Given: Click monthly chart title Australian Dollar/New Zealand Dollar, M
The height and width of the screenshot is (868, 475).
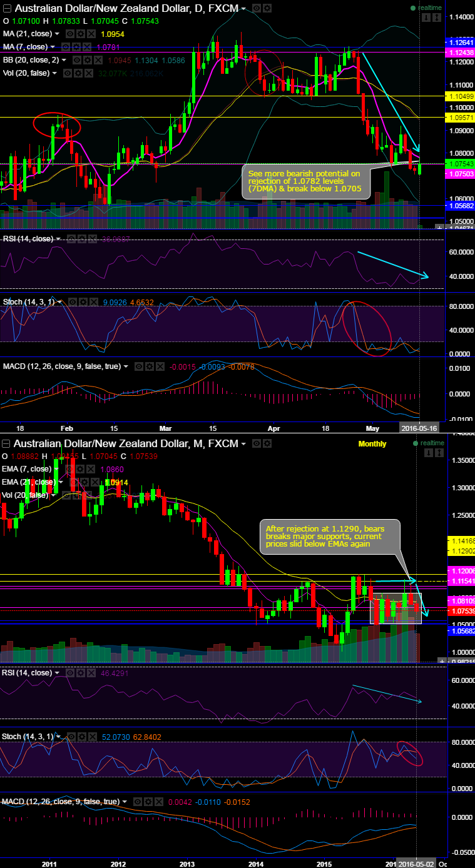Looking at the screenshot, I should (125, 443).
